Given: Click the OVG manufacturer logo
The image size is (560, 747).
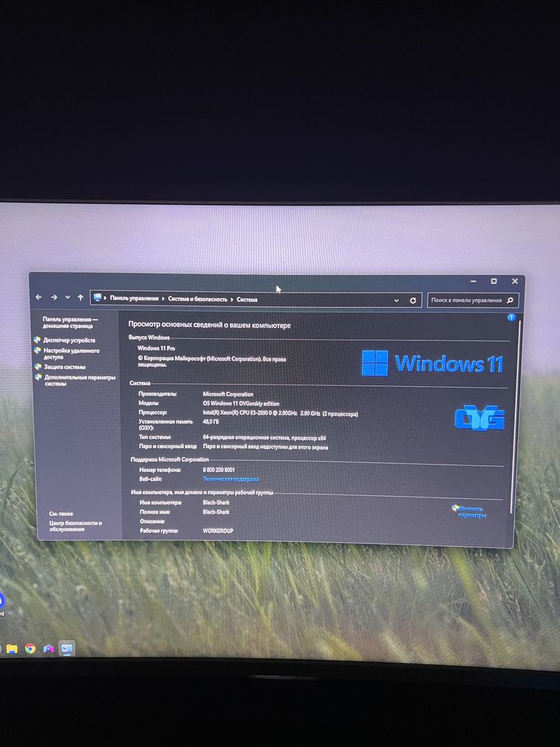Looking at the screenshot, I should point(479,418).
